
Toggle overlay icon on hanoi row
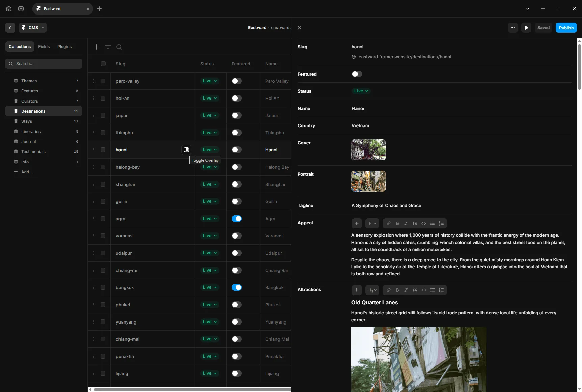point(186,150)
